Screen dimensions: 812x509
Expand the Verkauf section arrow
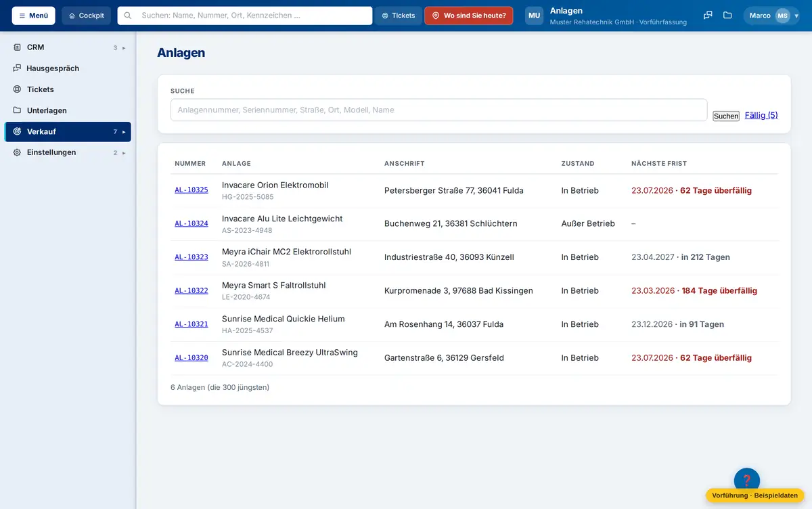[x=124, y=132]
